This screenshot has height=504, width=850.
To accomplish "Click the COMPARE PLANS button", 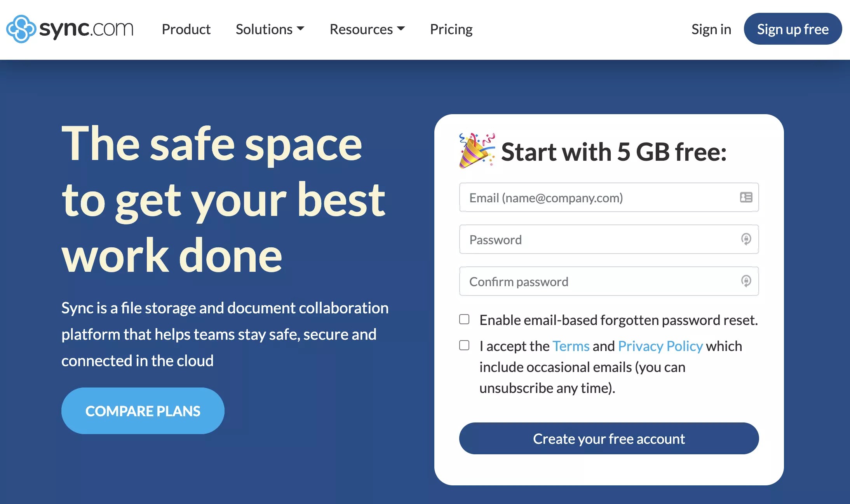I will pos(143,410).
